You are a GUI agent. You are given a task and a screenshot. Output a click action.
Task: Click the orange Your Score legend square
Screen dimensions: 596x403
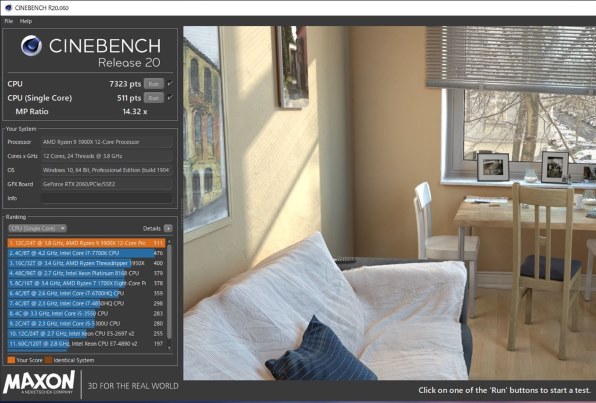pyautogui.click(x=11, y=360)
